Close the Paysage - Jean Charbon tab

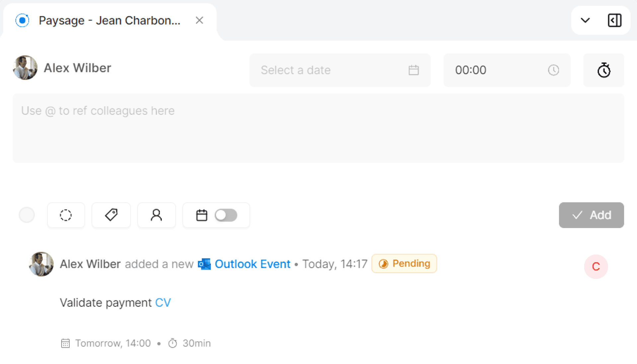click(199, 21)
